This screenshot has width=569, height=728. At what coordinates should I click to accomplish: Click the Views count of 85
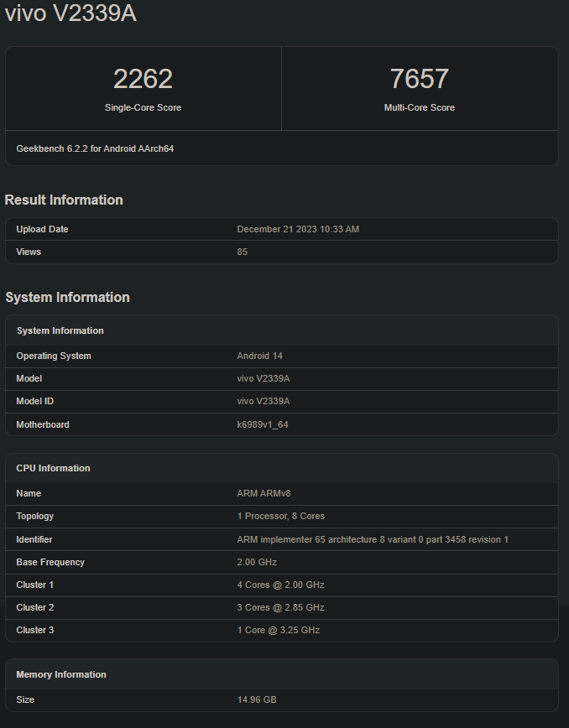243,252
